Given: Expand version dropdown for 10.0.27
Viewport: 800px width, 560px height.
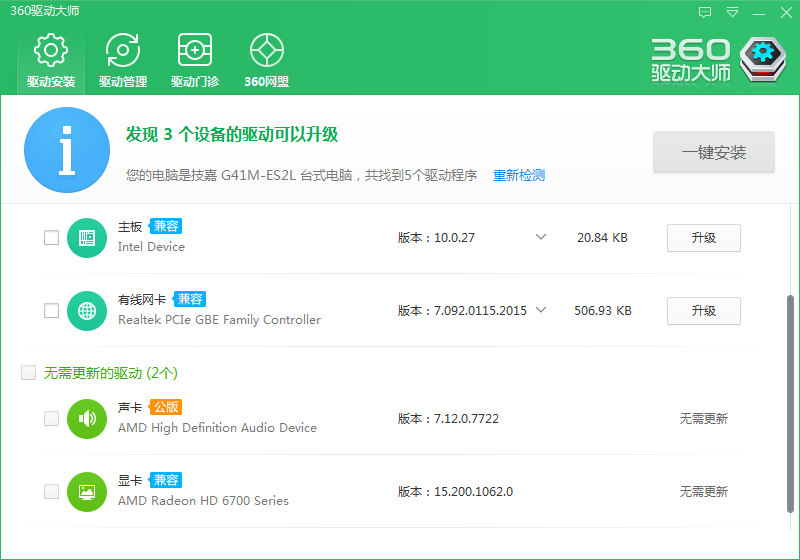Looking at the screenshot, I should click(x=541, y=237).
